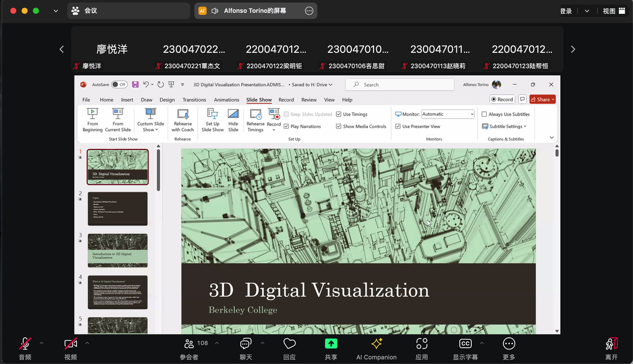Click the Hide Slide icon
The width and height of the screenshot is (633, 364).
click(x=233, y=114)
